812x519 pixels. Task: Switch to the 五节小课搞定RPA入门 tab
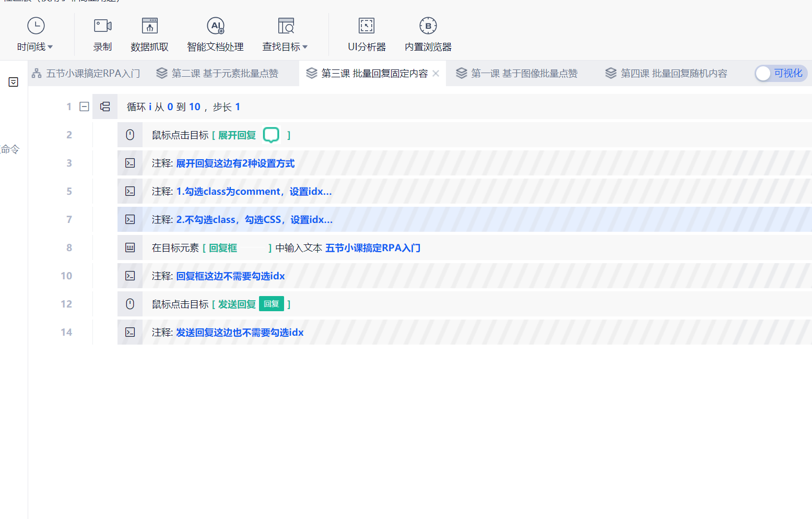[86, 74]
